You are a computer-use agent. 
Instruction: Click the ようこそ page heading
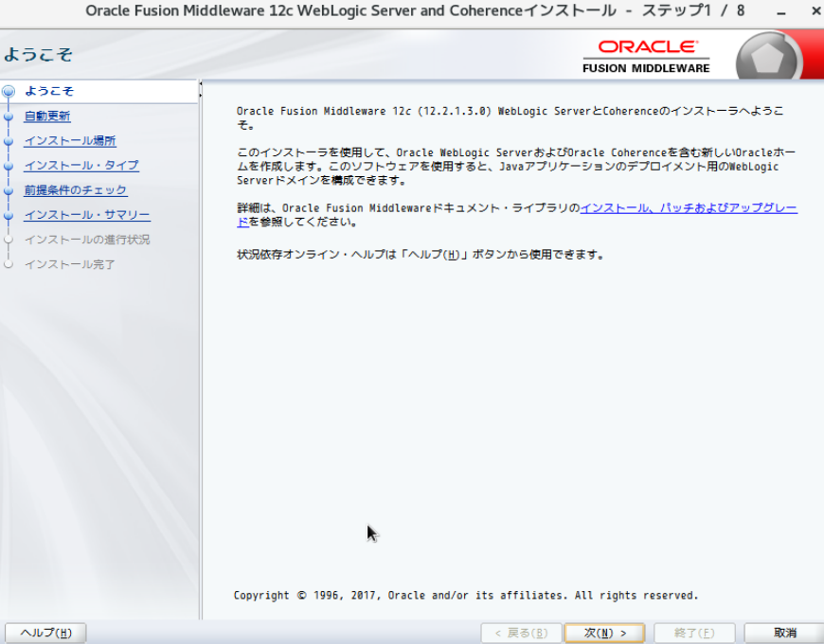38,55
